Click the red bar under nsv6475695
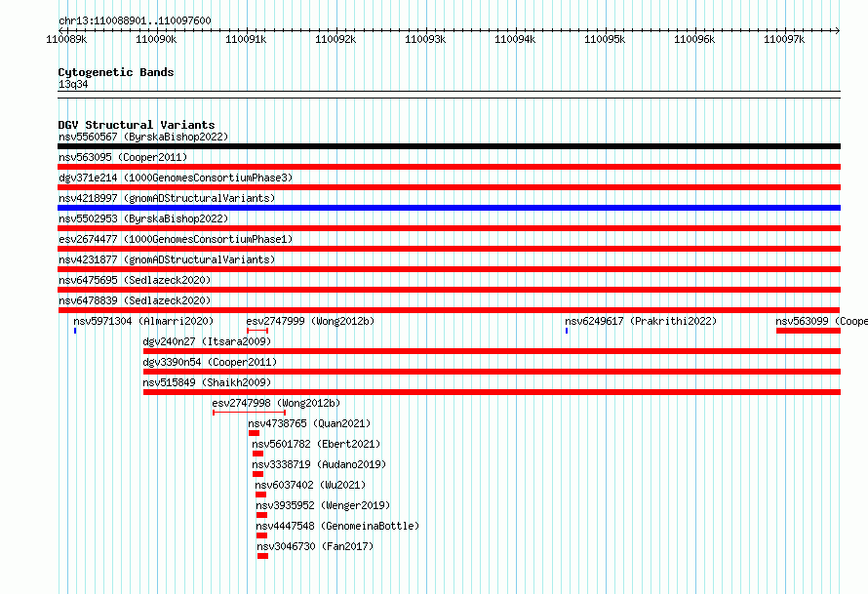The image size is (868, 594). point(449,290)
